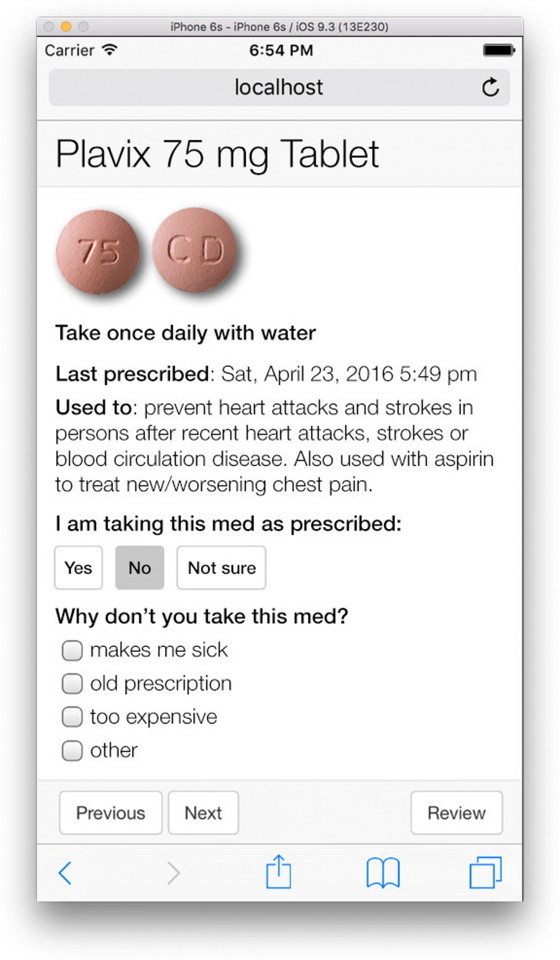The height and width of the screenshot is (960, 560).
Task: Reload the localhost page
Action: (x=490, y=87)
